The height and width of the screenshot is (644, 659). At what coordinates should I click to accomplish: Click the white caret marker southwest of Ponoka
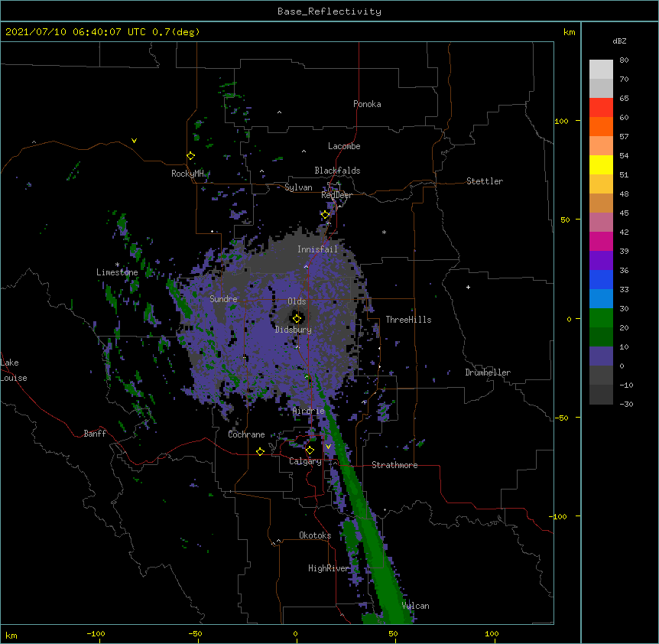(x=280, y=112)
